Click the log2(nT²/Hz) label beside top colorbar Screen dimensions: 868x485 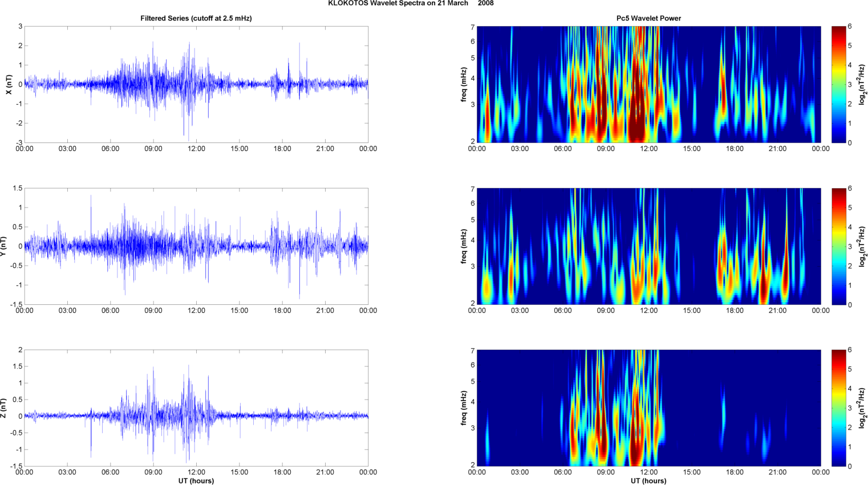863,84
